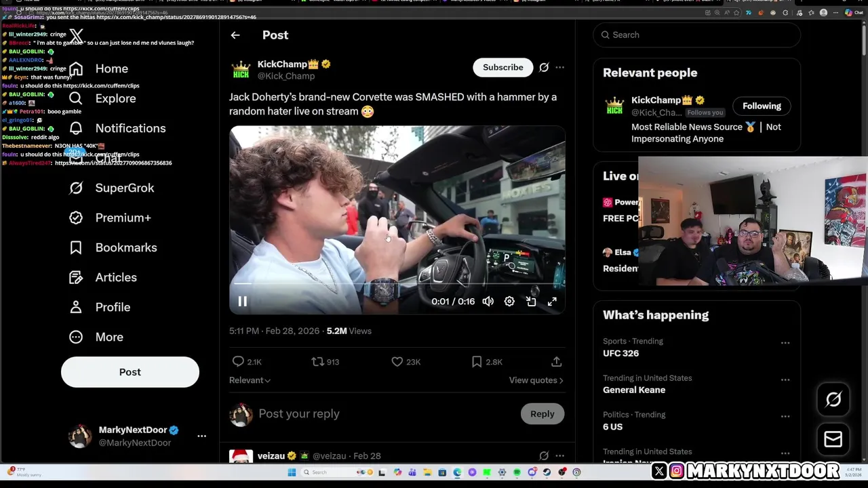Open Premium+ in the sidebar
This screenshot has width=868, height=488.
click(x=110, y=218)
